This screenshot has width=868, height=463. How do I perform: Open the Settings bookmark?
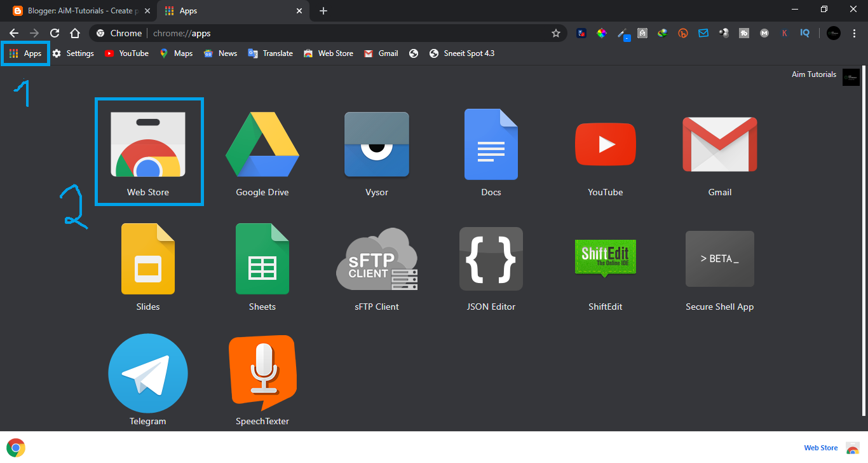point(73,53)
